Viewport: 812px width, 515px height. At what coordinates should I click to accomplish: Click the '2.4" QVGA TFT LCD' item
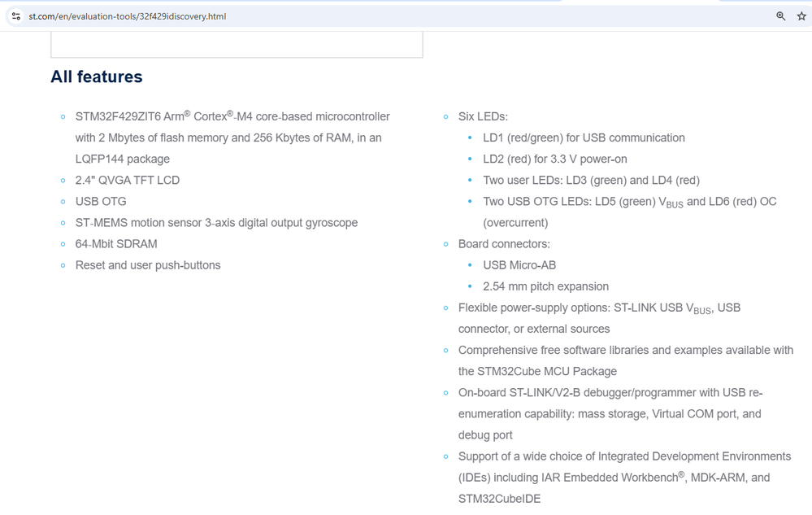coord(128,181)
